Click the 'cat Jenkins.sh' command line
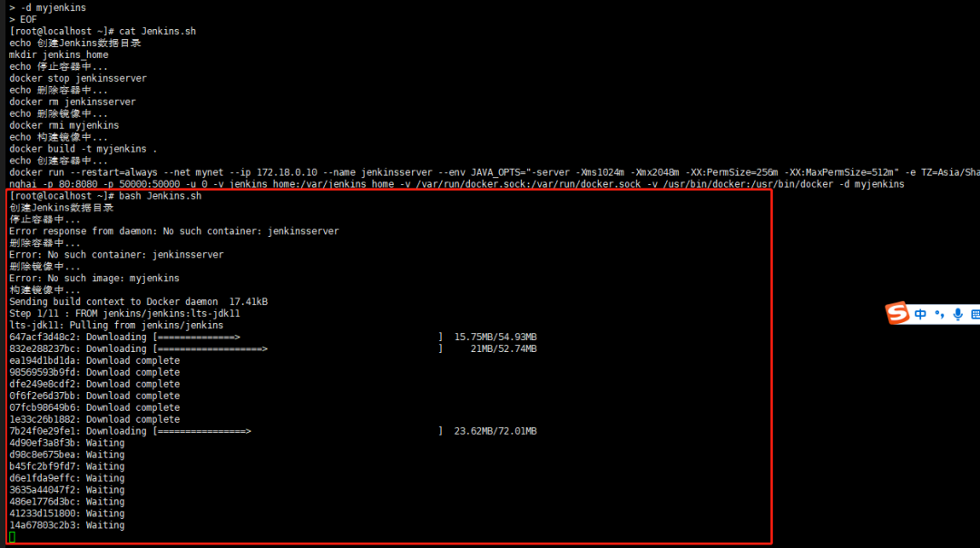 tap(103, 31)
